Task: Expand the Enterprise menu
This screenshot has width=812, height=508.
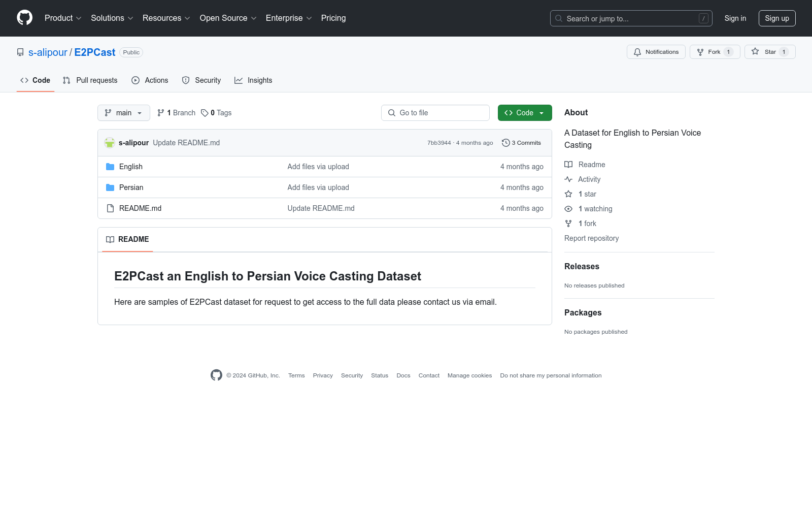Action: point(289,18)
